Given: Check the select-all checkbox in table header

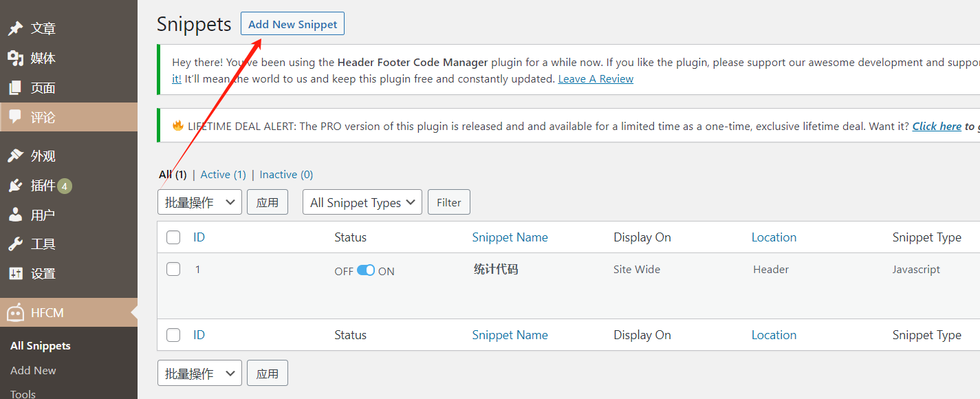Looking at the screenshot, I should pos(173,237).
